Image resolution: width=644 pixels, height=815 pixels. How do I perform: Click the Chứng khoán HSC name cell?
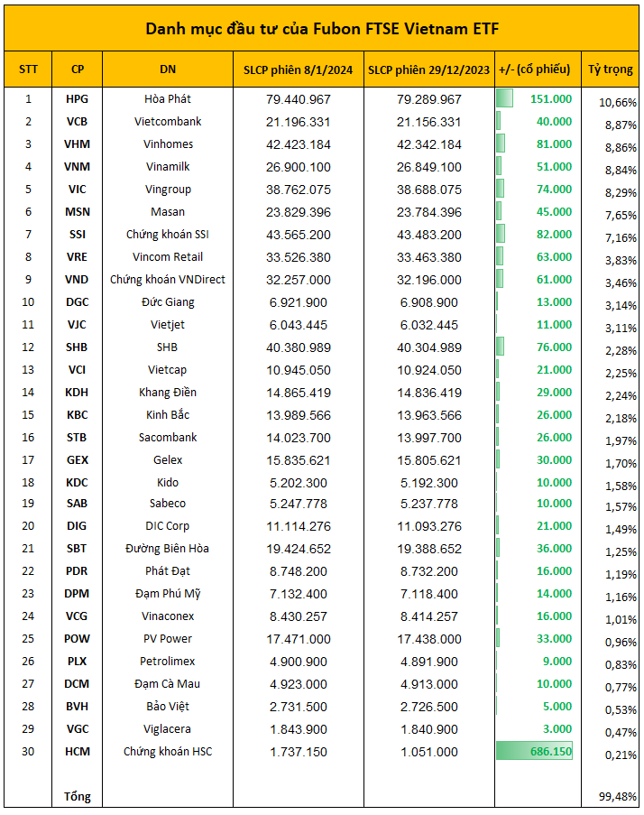168,752
